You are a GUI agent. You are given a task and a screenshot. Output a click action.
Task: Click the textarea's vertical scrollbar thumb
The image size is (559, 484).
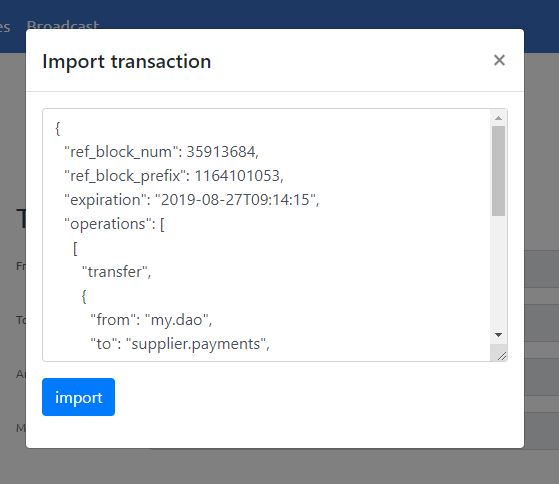498,171
